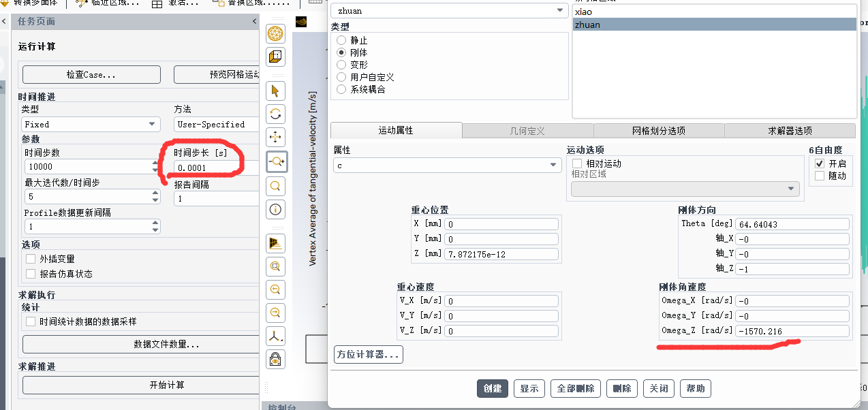Toggle the 相对运动 checkbox
Viewport: 868px width, 410px height.
(x=577, y=163)
